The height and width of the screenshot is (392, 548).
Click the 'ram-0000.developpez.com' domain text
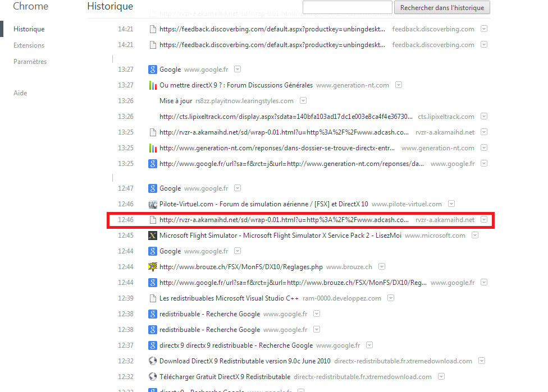click(x=342, y=298)
